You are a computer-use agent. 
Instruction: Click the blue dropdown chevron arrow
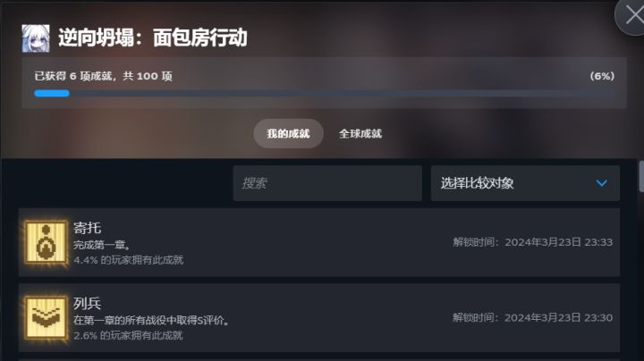pos(602,183)
